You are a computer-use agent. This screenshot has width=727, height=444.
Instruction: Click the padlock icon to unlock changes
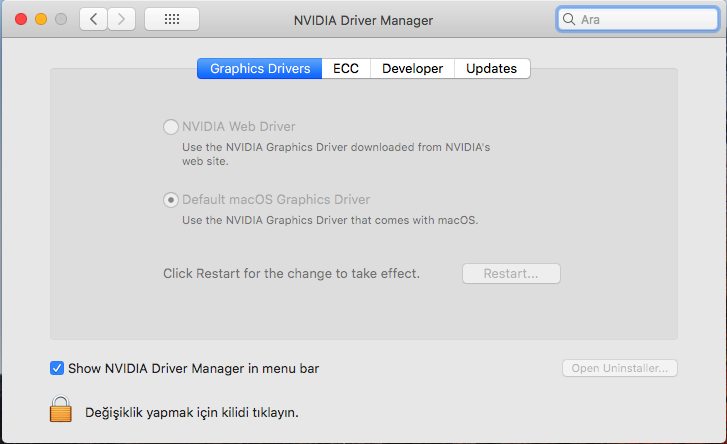click(62, 410)
